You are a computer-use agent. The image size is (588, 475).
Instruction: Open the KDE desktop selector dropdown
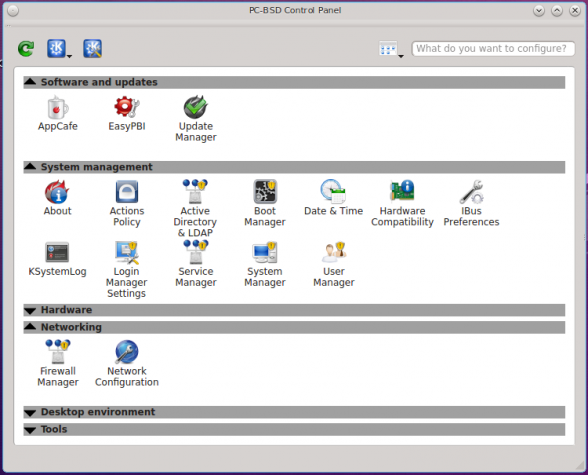pos(59,49)
